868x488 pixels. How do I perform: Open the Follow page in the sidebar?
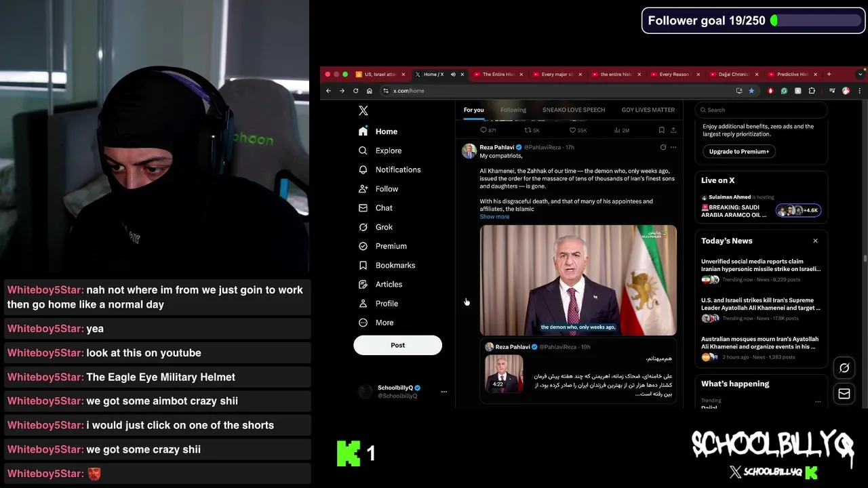tap(378, 189)
